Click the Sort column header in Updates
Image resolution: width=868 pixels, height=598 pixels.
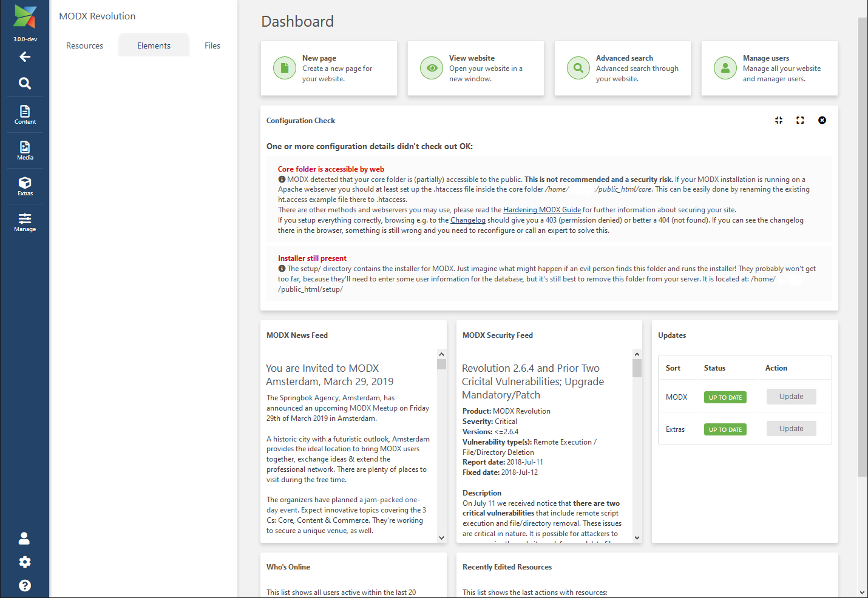[673, 368]
